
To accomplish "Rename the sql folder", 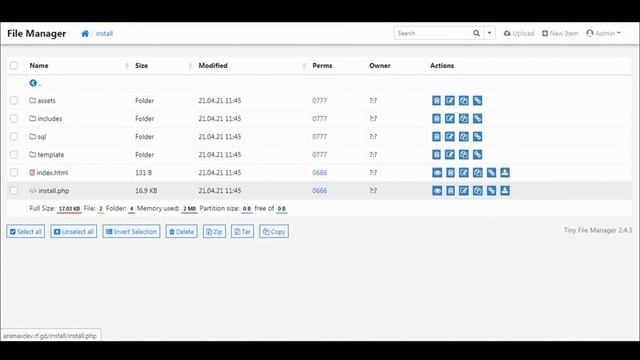I will pos(450,136).
